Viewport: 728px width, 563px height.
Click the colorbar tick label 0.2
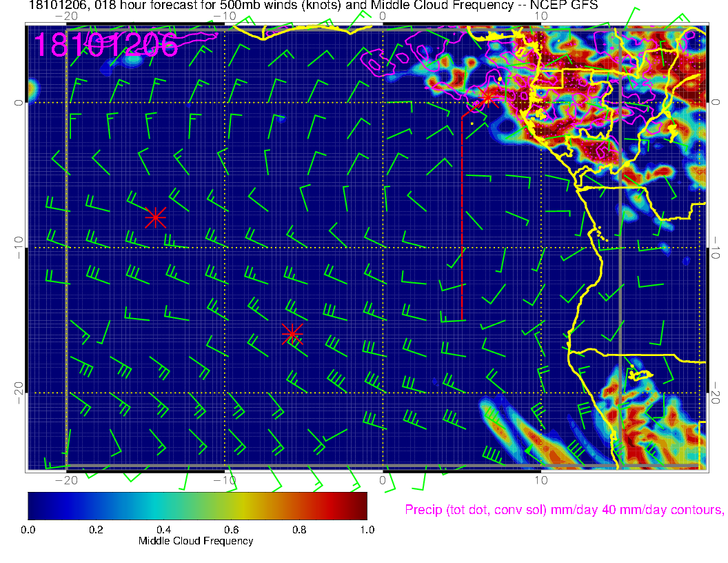[x=96, y=530]
